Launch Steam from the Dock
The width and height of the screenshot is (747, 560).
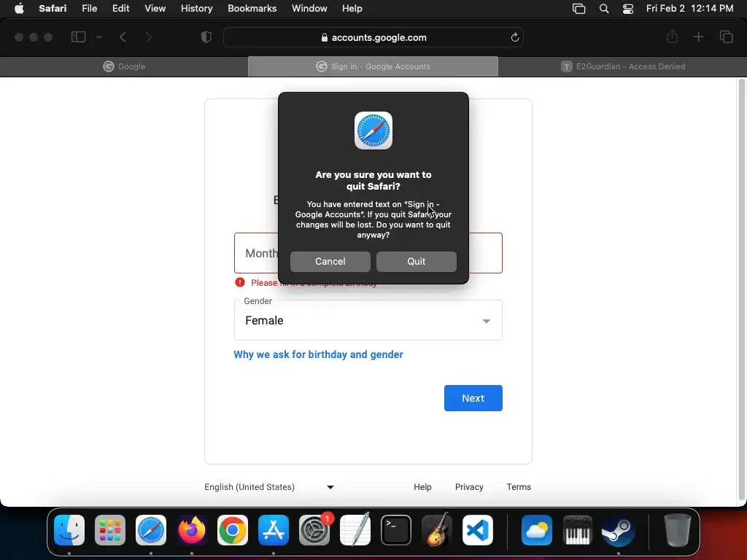(x=618, y=530)
